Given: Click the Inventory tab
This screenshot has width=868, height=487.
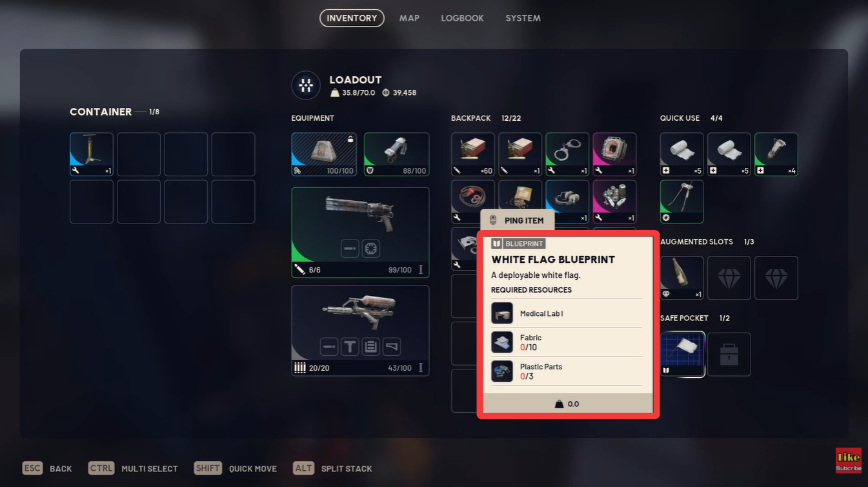Looking at the screenshot, I should pyautogui.click(x=352, y=18).
